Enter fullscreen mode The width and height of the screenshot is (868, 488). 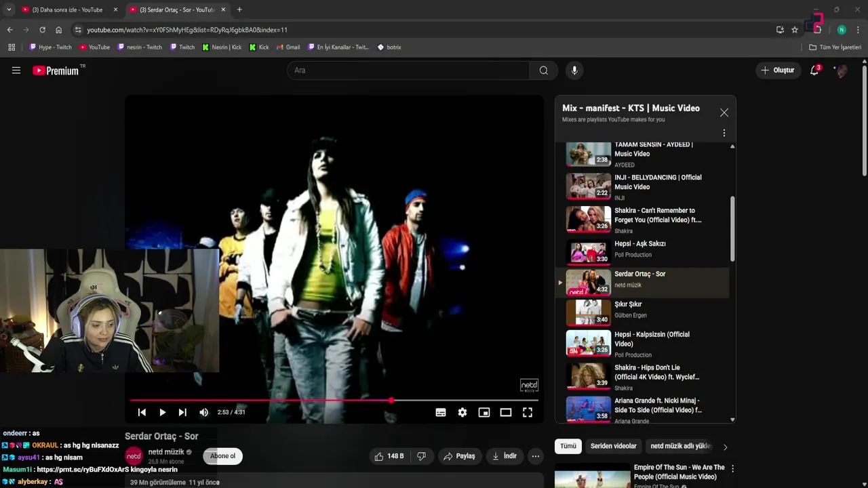pos(528,412)
